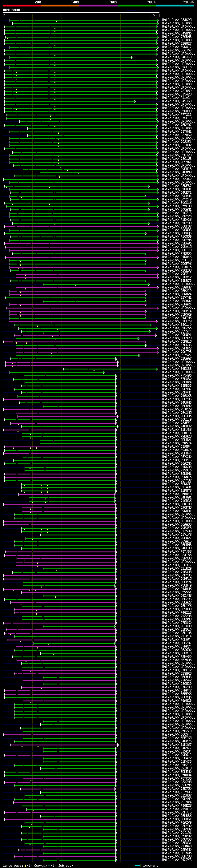Click the purple ~60% identity legend bar
This screenshot has height=868, width=197.
pos(99,6)
